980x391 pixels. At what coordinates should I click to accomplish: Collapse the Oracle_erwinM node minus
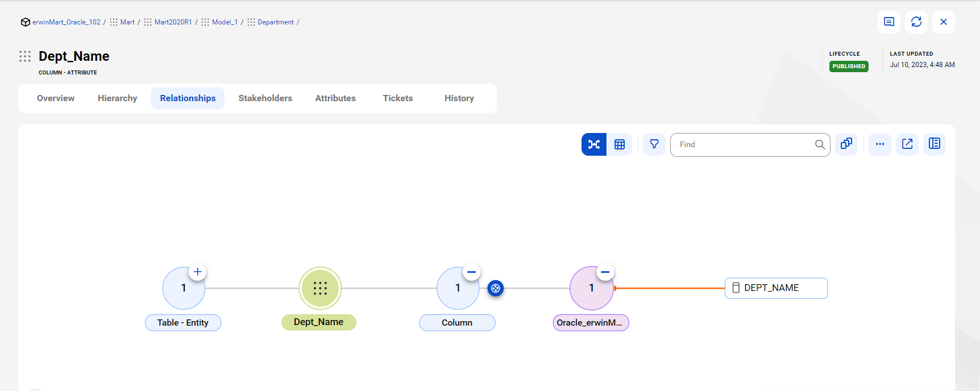[605, 272]
